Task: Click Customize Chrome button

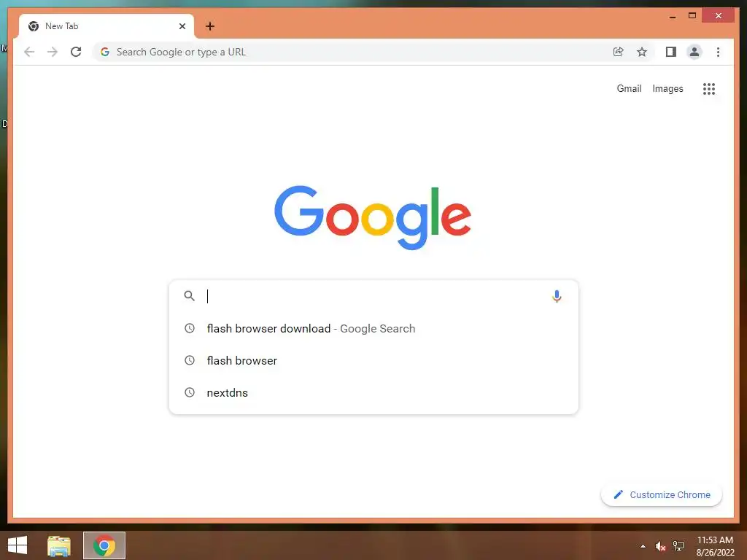Action: 662,495
